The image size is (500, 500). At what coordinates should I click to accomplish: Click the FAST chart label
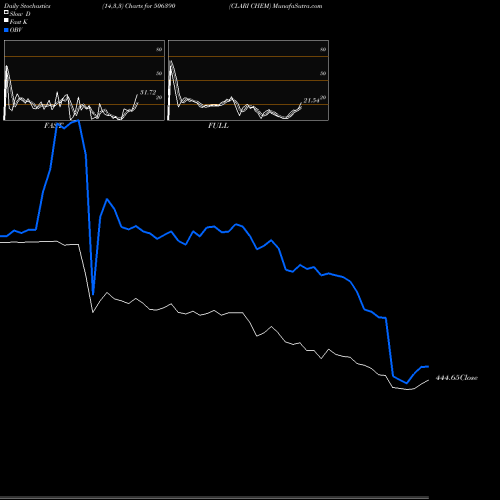(x=54, y=126)
